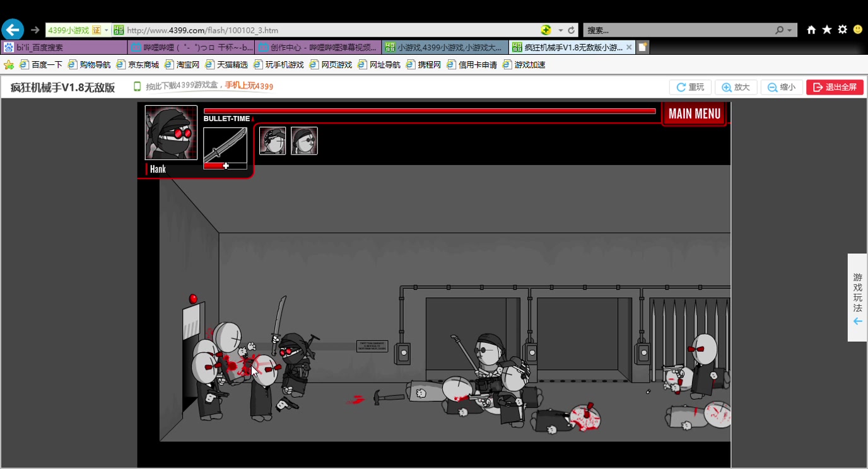Click the 疯狂机械手V1.8无敌版 page title
The width and height of the screenshot is (868, 469).
pos(62,88)
